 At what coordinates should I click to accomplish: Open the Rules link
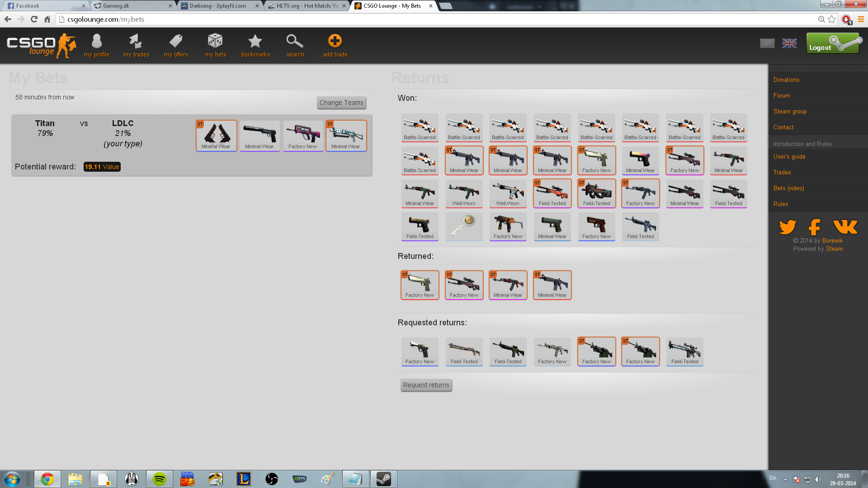point(781,204)
